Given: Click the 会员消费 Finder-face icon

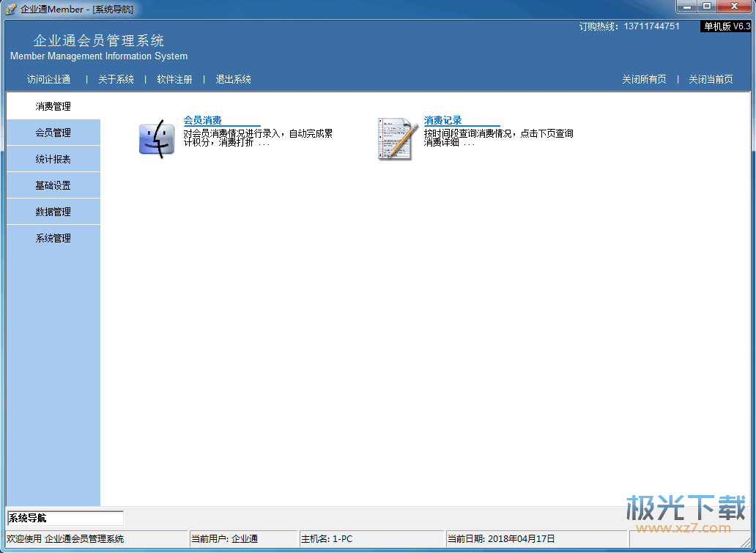Looking at the screenshot, I should (157, 139).
